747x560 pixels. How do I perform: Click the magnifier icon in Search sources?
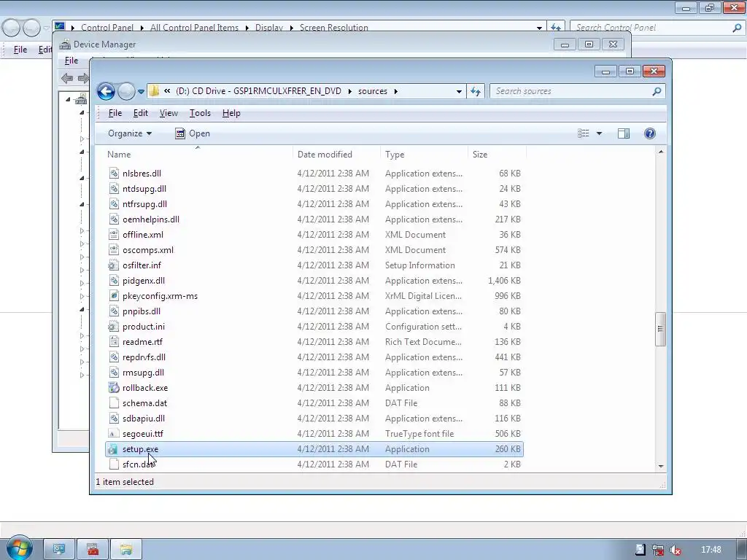657,91
